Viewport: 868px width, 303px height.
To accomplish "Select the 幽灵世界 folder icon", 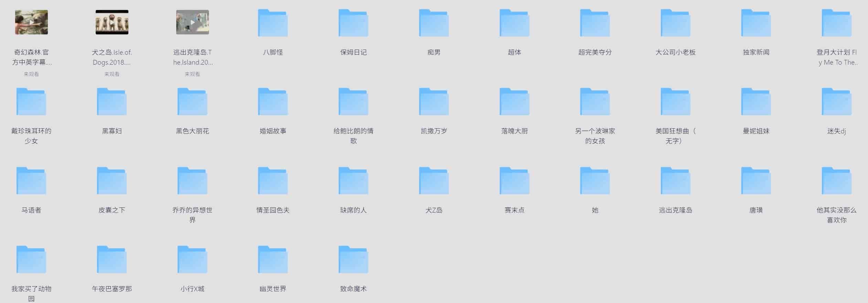I will pyautogui.click(x=273, y=260).
